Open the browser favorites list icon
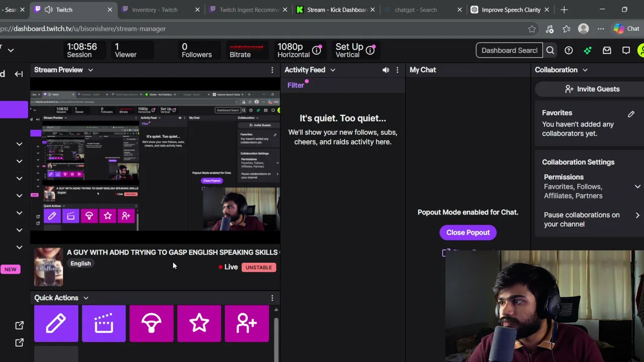 click(567, 29)
